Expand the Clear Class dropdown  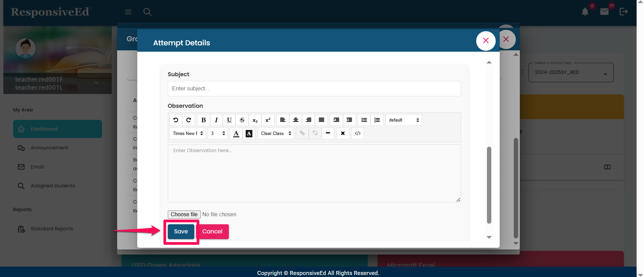[x=276, y=133]
